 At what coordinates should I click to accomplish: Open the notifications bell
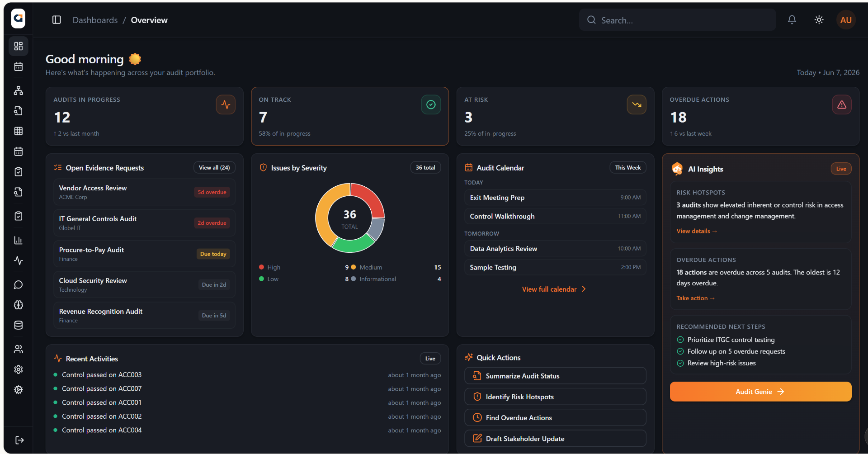pyautogui.click(x=792, y=20)
